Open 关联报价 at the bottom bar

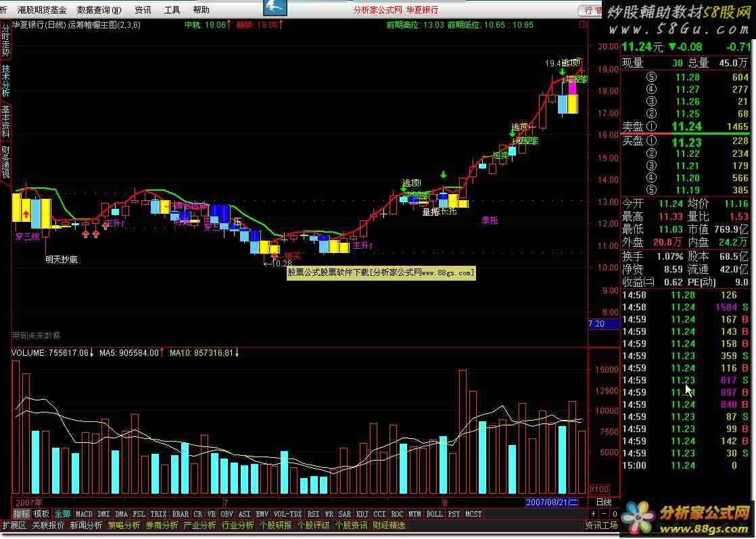coord(48,525)
